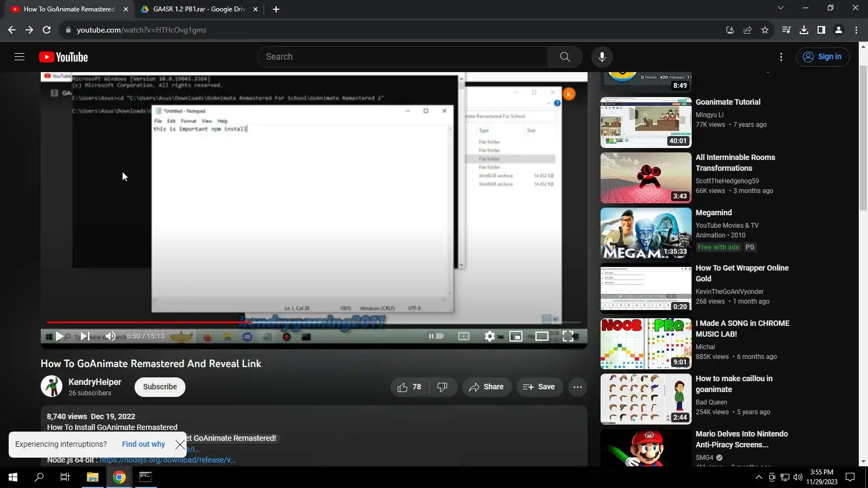Open Chrome media controls

[787, 30]
